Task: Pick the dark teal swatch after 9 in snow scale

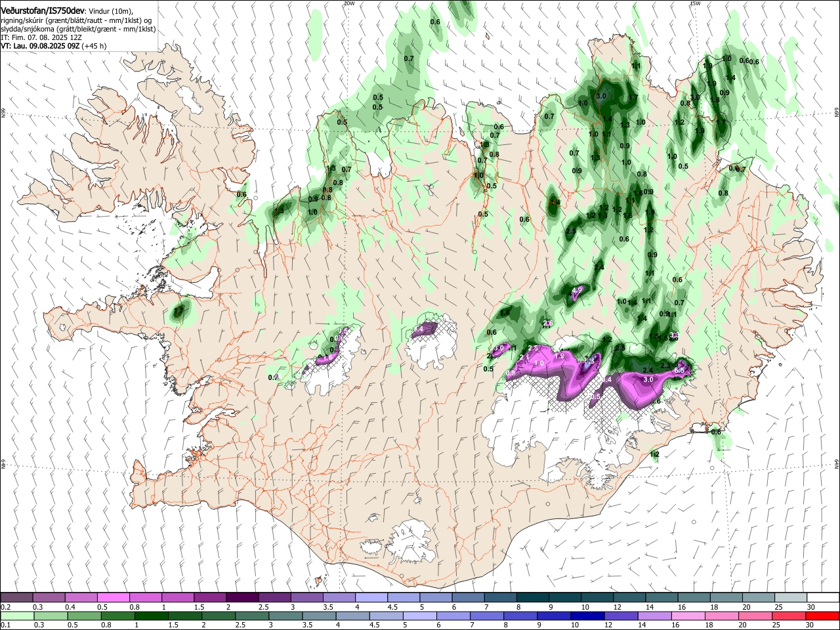Action: click(x=564, y=598)
